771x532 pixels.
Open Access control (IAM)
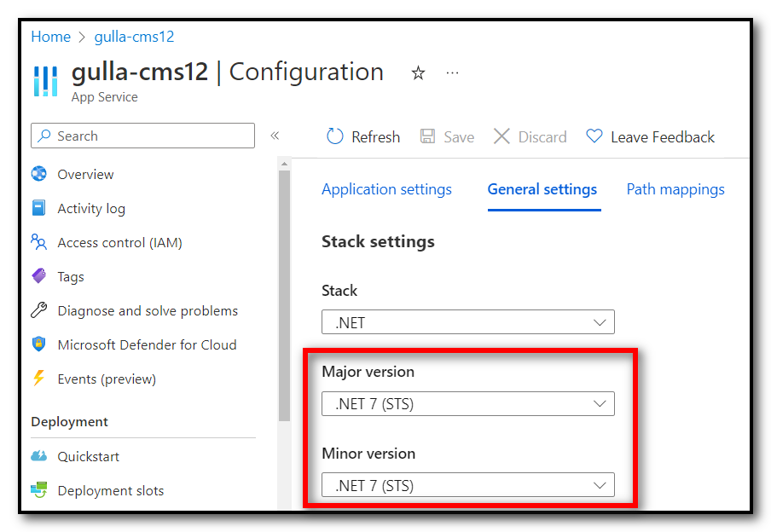pyautogui.click(x=120, y=243)
